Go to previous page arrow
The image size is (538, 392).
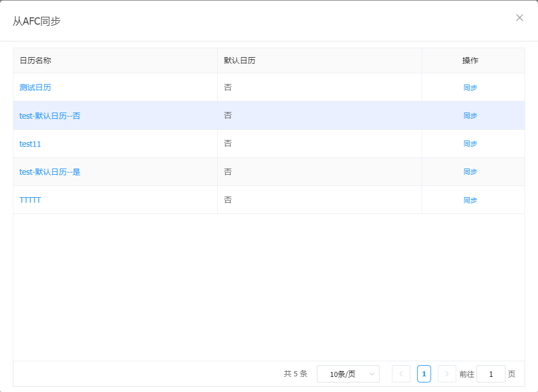click(x=401, y=374)
